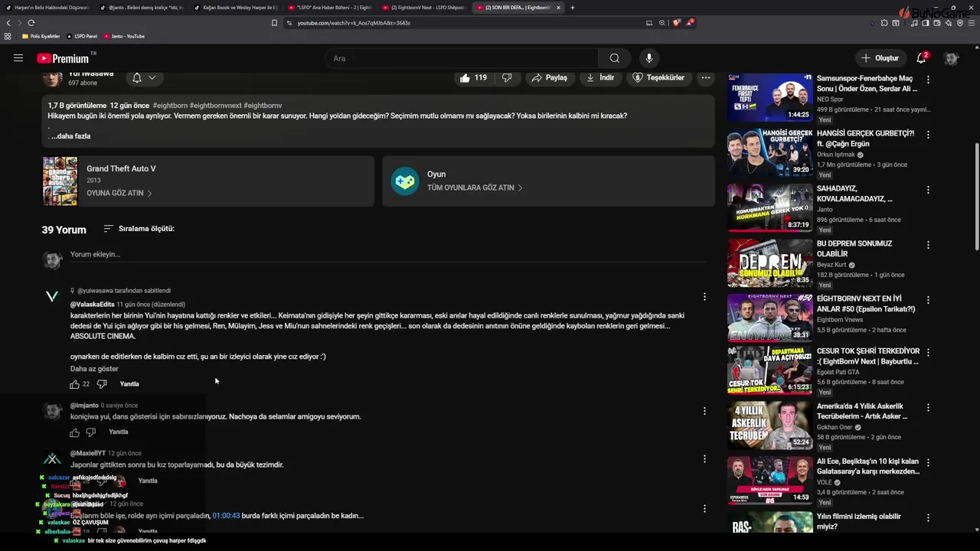Viewport: 980px width, 551px height.
Task: Open new browser tab
Action: pos(572,8)
